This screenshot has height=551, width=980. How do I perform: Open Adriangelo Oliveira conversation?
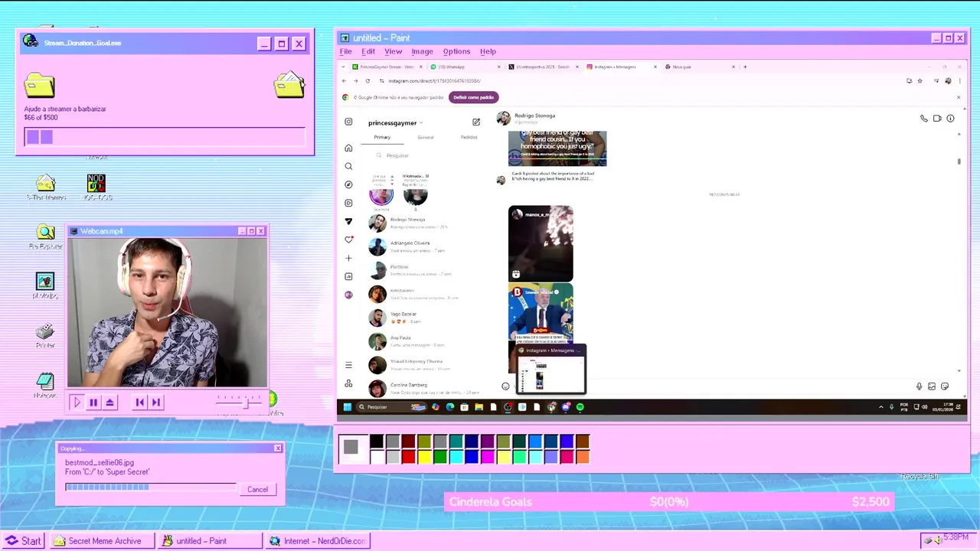coord(426,246)
